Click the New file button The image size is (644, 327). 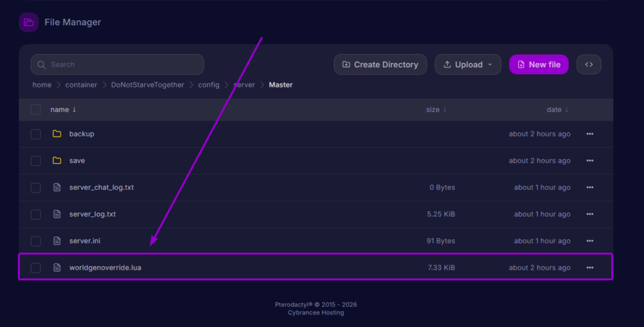click(x=539, y=65)
